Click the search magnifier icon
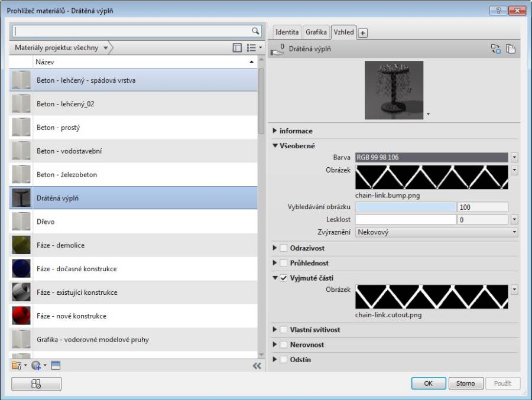The height and width of the screenshot is (400, 532). (x=255, y=31)
